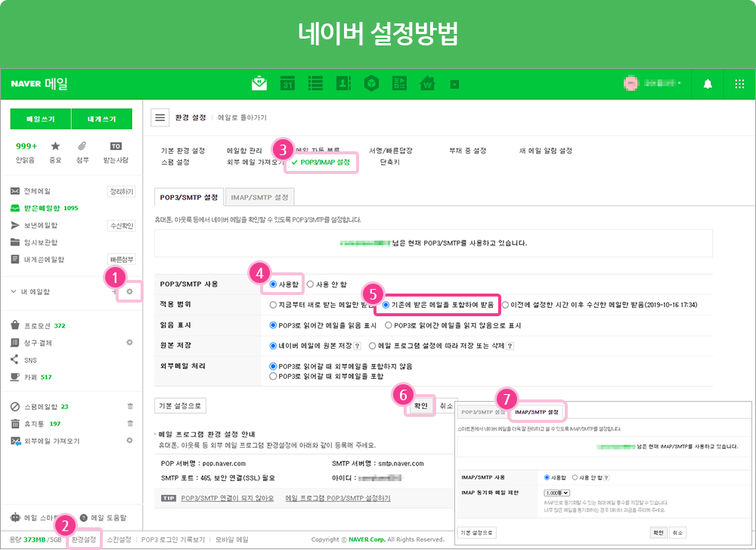Image resolution: width=756 pixels, height=550 pixels.
Task: Open the Naver services grid icon
Action: point(739,85)
